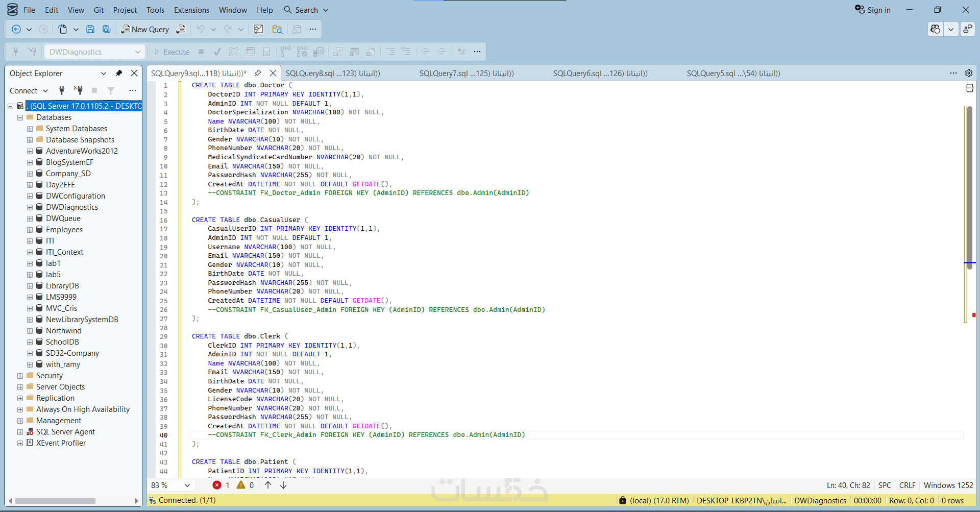Expand the Security folder node

tap(20, 376)
